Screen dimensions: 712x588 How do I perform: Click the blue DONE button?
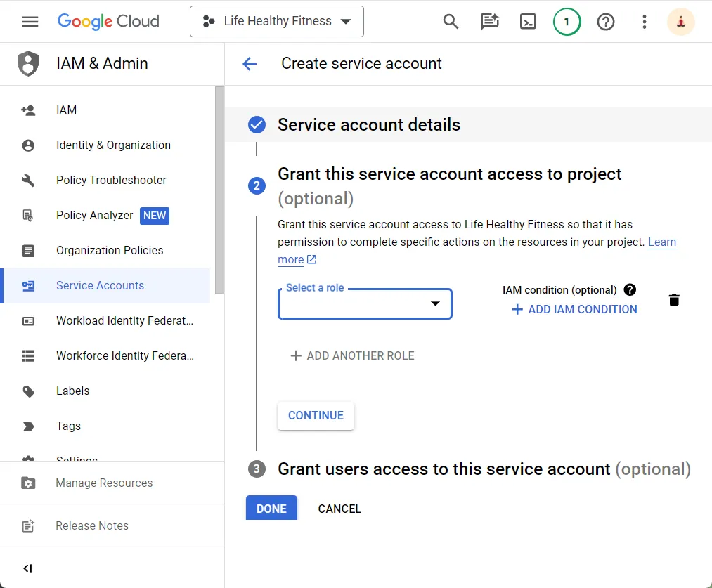pos(271,509)
